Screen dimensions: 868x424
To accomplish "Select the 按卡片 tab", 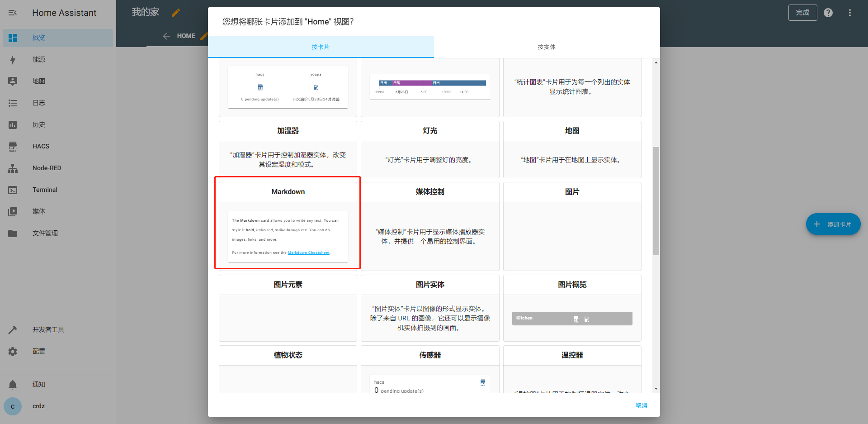I will pos(321,47).
